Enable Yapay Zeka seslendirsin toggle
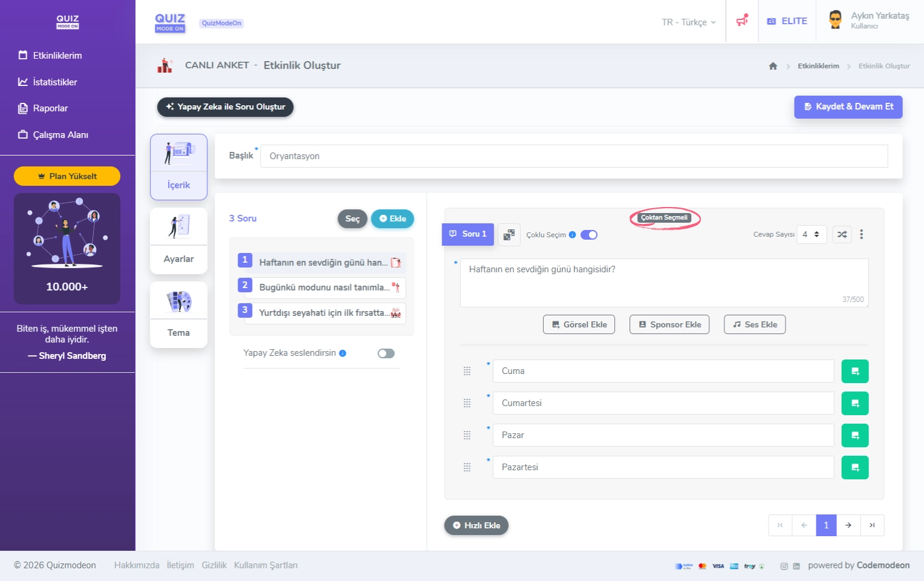This screenshot has width=924, height=581. tap(386, 353)
